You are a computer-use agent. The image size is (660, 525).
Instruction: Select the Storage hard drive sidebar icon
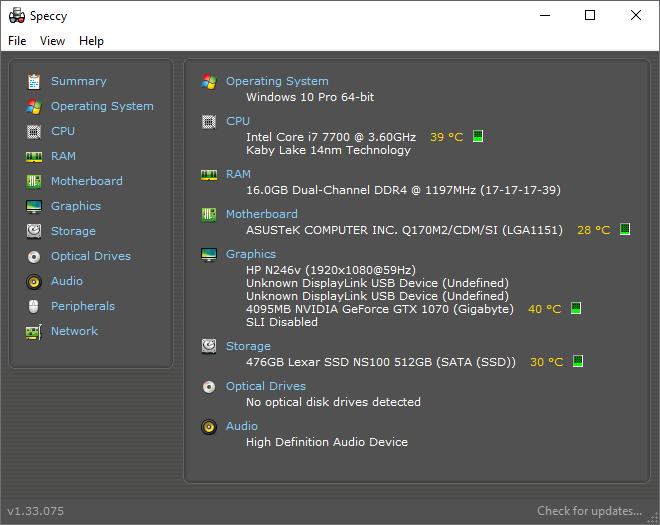tap(34, 231)
